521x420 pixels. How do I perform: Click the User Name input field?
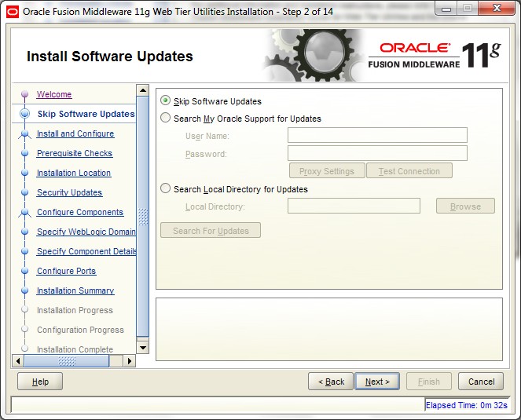[377, 136]
